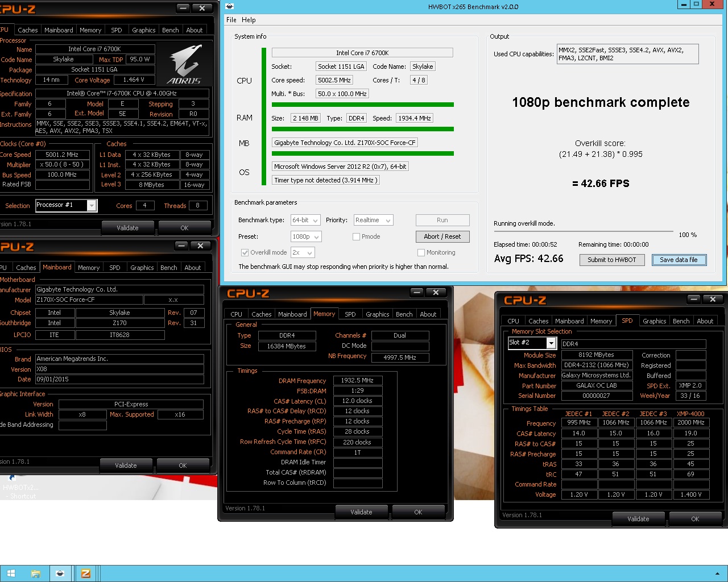This screenshot has width=728, height=582.
Task: Click the NB Frequency 4997.5 MHz value
Action: [x=400, y=357]
